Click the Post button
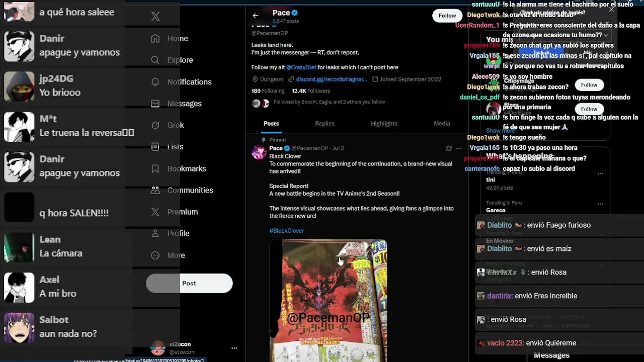 [x=189, y=283]
